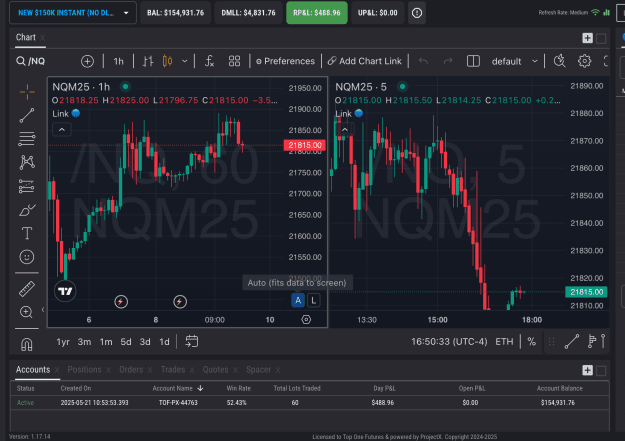Open the go to date calendar

tap(192, 341)
